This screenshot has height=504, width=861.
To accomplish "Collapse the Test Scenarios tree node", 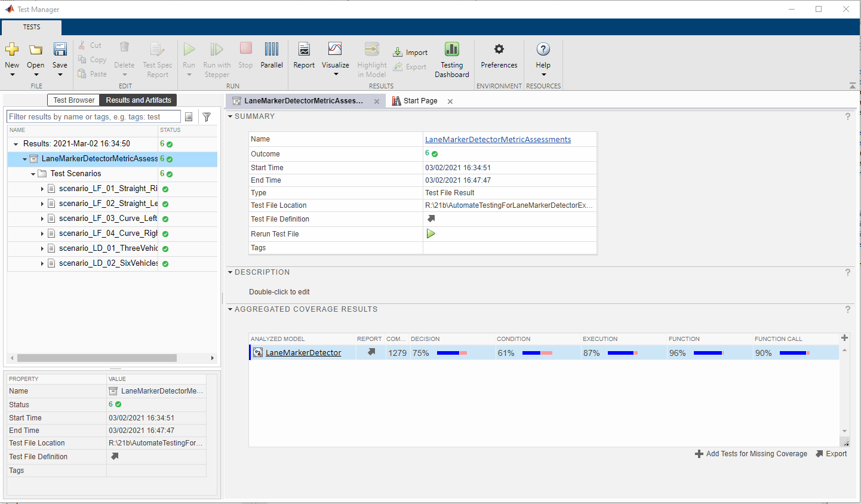I will pos(33,174).
